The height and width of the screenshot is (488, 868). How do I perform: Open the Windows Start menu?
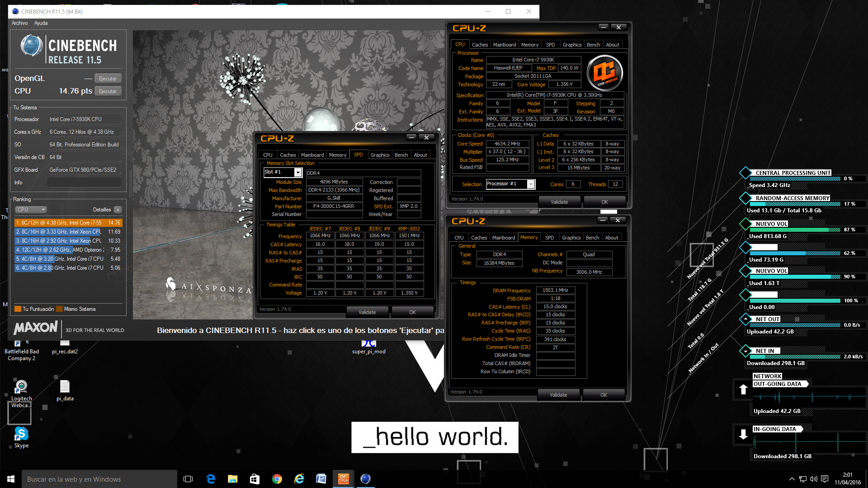click(x=11, y=479)
